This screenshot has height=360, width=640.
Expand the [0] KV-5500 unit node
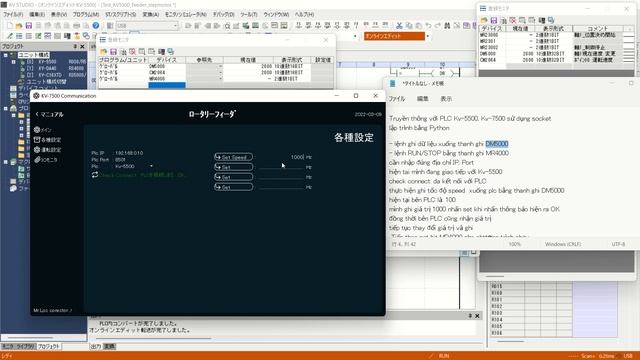pos(13,62)
